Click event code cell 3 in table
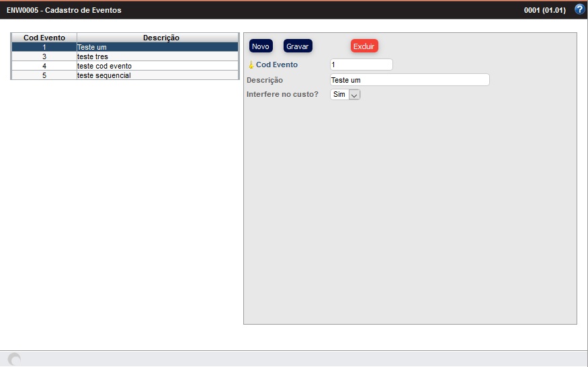The width and height of the screenshot is (588, 367). 44,56
